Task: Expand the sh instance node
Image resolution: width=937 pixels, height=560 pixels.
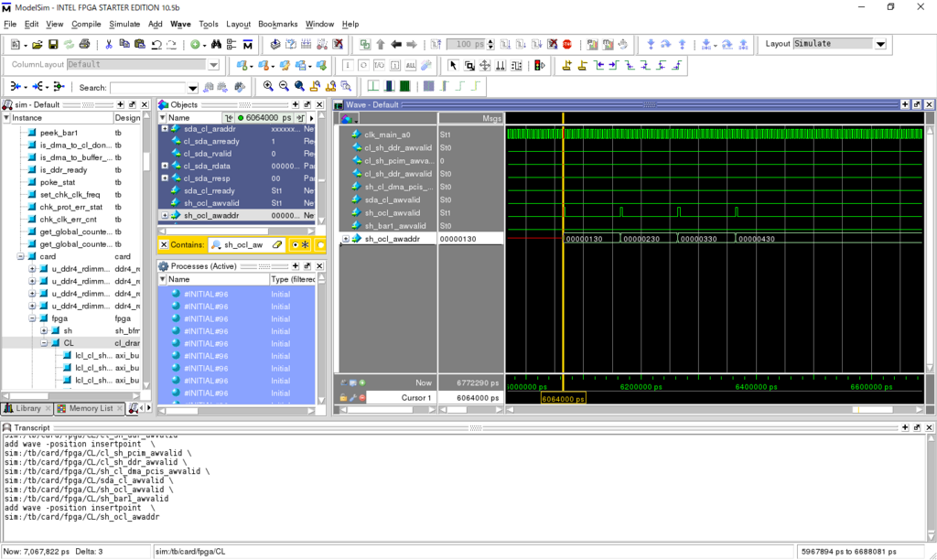Action: [x=44, y=330]
